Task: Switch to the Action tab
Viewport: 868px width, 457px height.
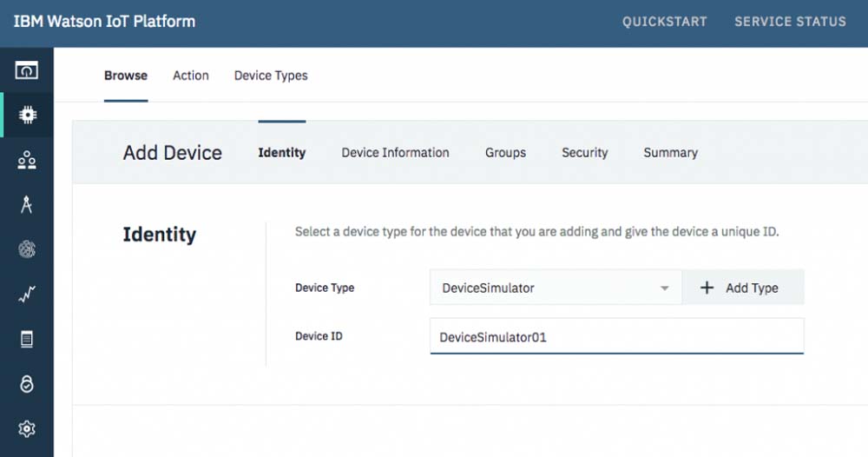Action: click(190, 76)
